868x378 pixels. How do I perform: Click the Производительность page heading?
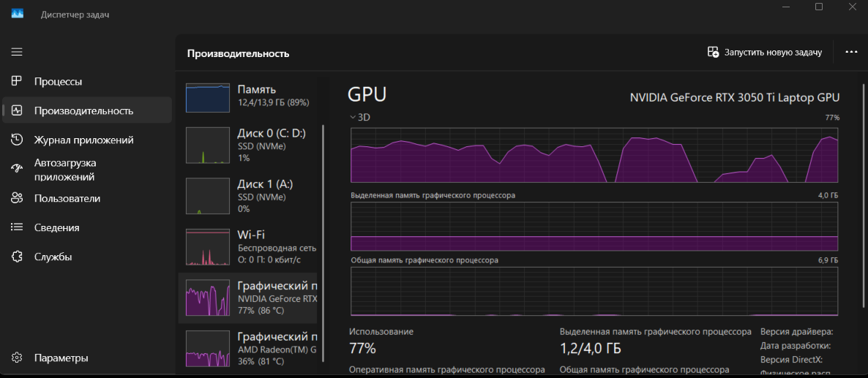click(238, 53)
